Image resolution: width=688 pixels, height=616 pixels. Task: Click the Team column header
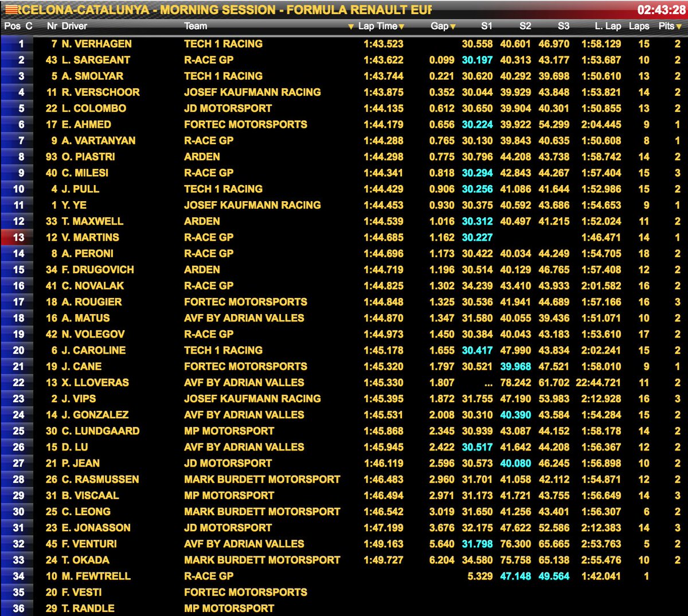[196, 26]
